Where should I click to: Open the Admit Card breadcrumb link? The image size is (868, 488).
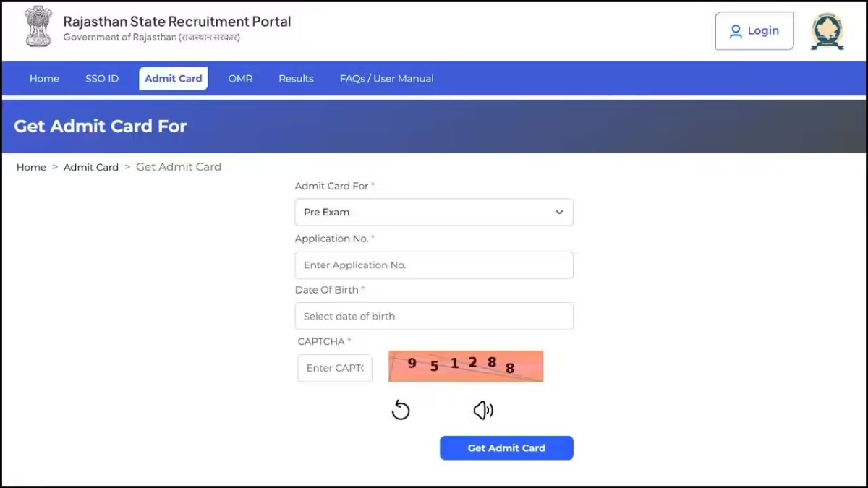coord(91,167)
